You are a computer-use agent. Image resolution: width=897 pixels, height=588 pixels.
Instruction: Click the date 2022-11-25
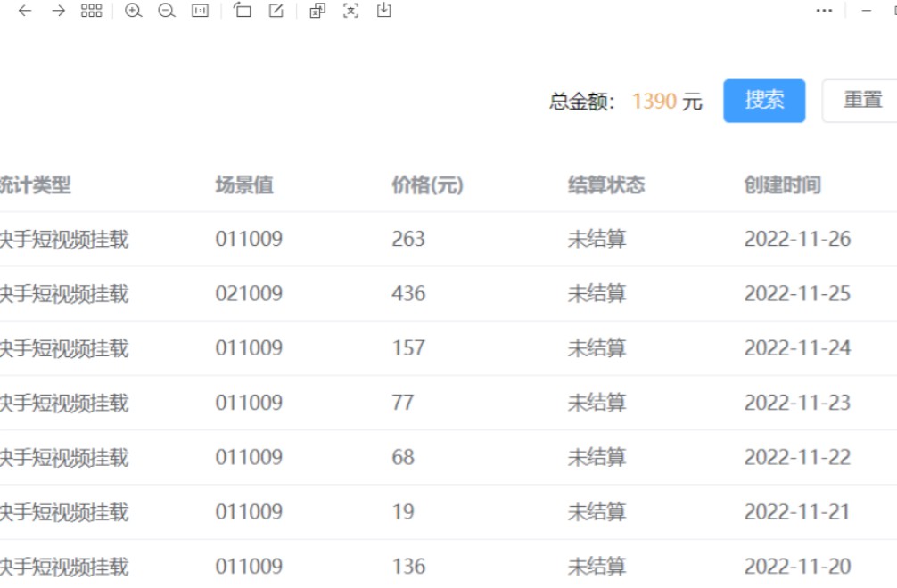[x=797, y=294]
